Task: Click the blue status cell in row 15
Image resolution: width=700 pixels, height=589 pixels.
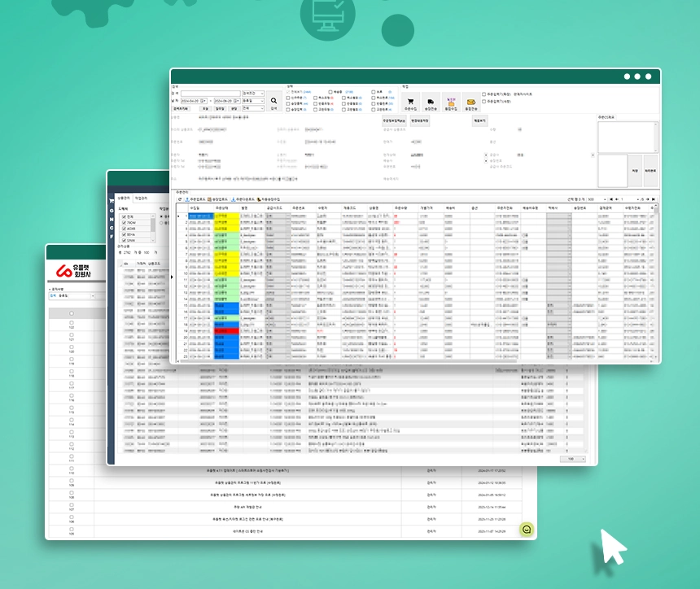Action: 227,306
